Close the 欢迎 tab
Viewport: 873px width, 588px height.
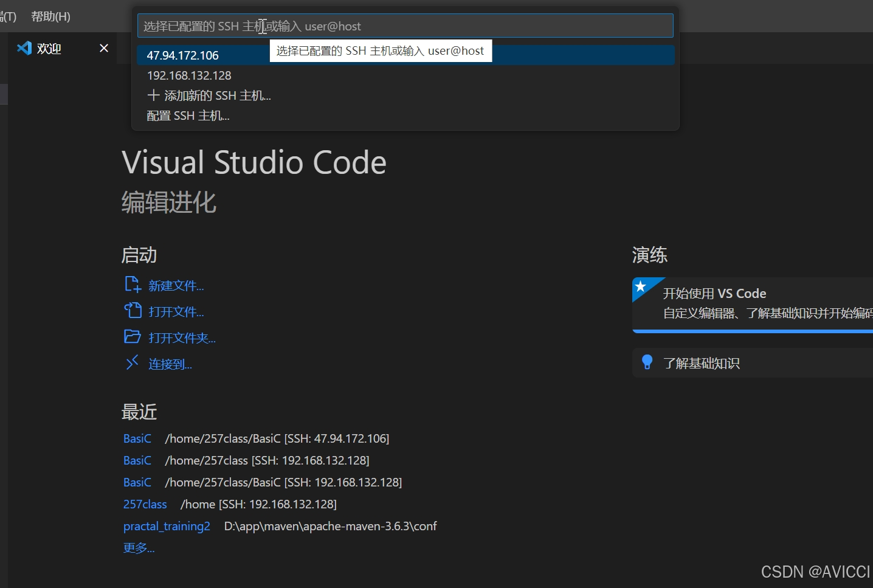coord(103,48)
